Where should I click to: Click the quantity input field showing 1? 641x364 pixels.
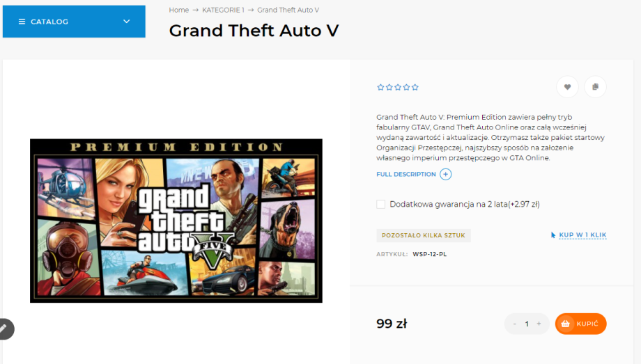(x=527, y=324)
